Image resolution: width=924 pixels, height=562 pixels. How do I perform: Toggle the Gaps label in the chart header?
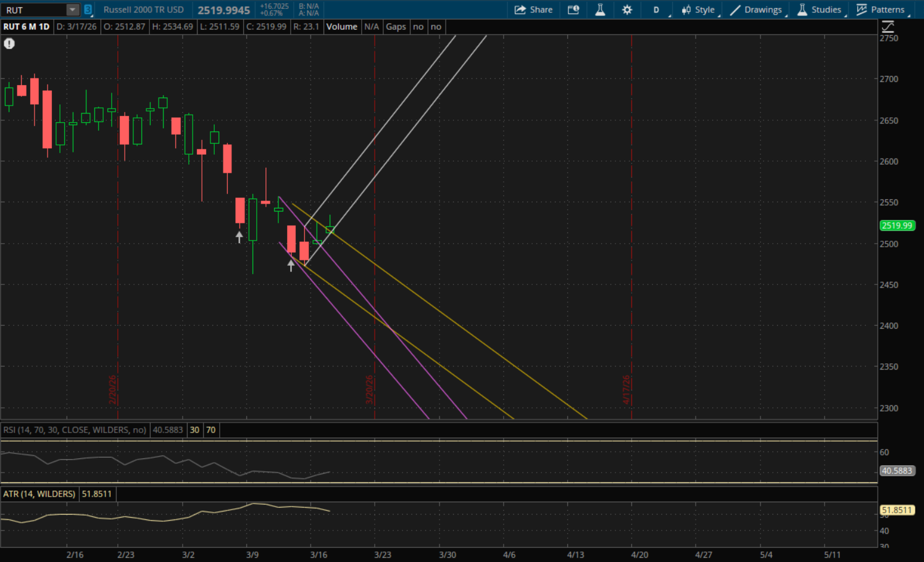coord(396,27)
